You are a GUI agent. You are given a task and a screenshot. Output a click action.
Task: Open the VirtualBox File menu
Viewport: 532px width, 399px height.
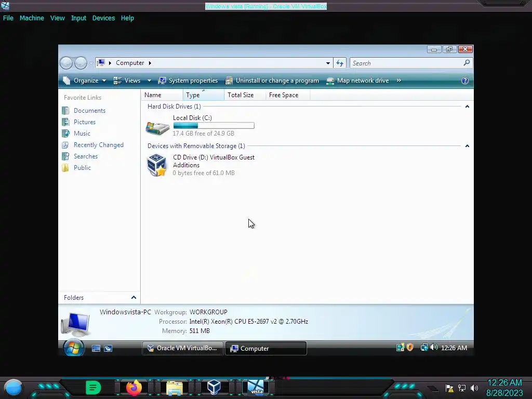click(8, 18)
